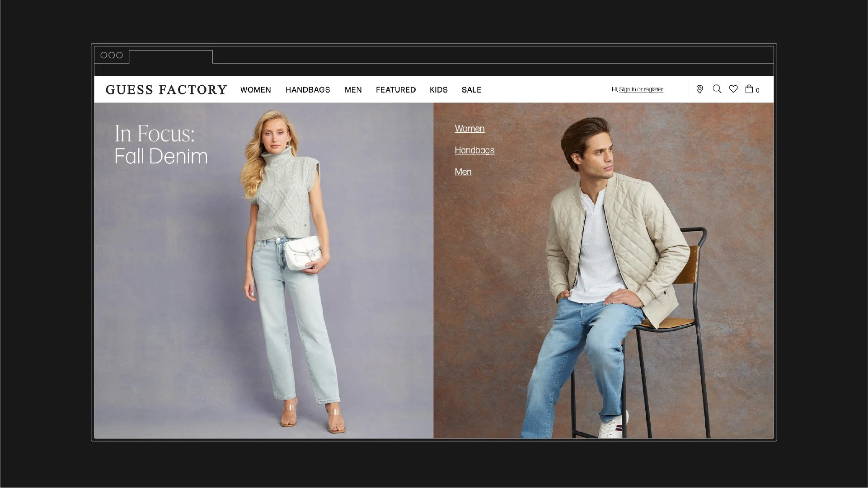Follow the Women link on banner
Viewport: 868px width, 488px height.
click(x=469, y=129)
